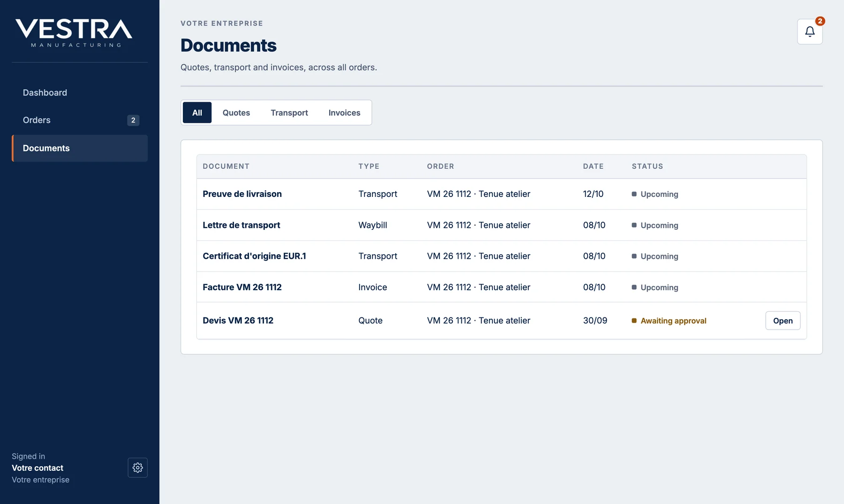Click the Orders count badge
Viewport: 844px width, 504px height.
(133, 120)
